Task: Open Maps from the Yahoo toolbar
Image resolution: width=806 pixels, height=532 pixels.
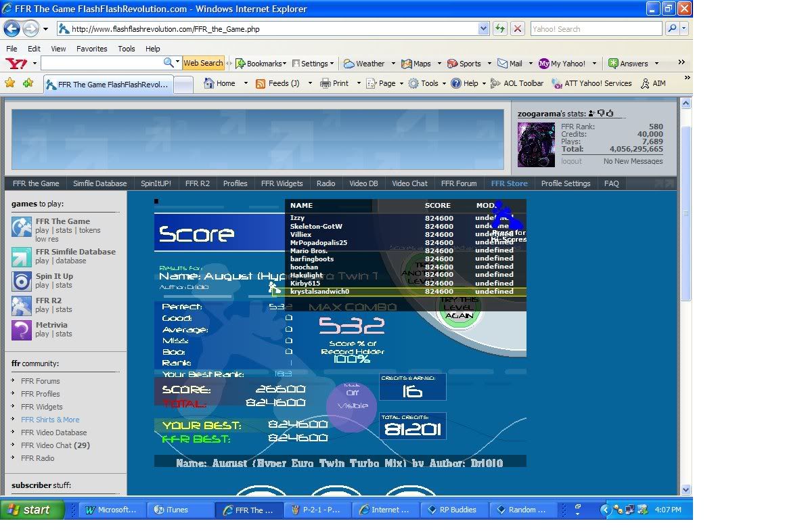Action: coord(416,63)
